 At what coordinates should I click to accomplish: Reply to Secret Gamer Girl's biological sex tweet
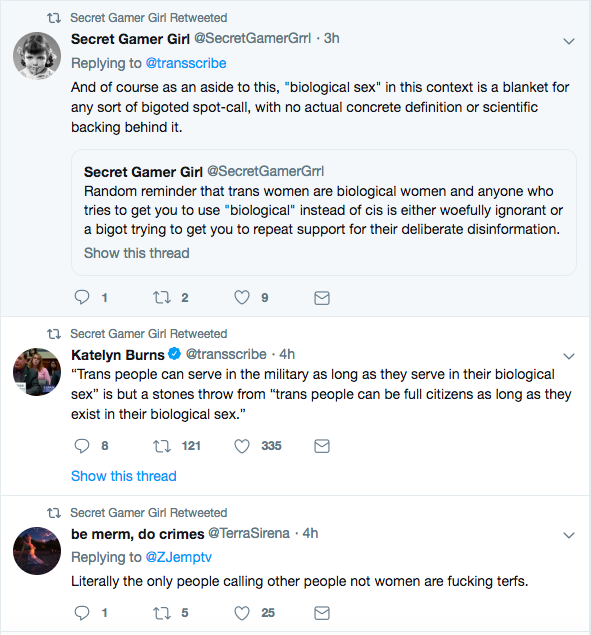[x=82, y=297]
